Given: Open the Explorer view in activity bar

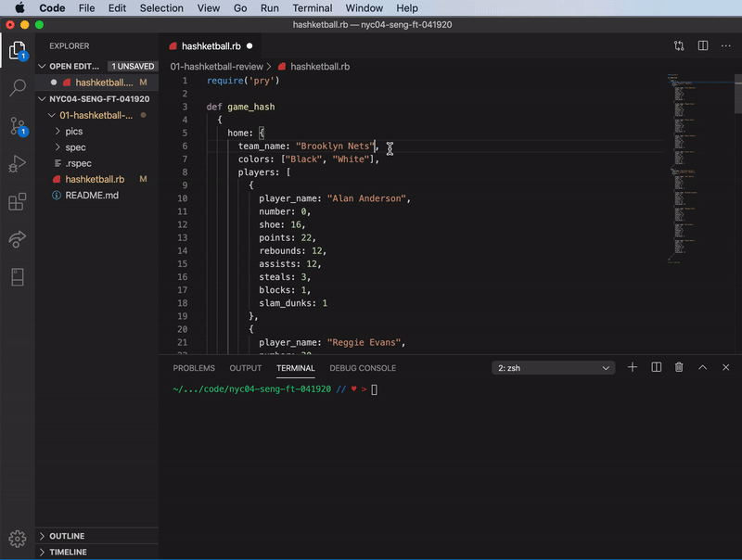Looking at the screenshot, I should coord(18,50).
